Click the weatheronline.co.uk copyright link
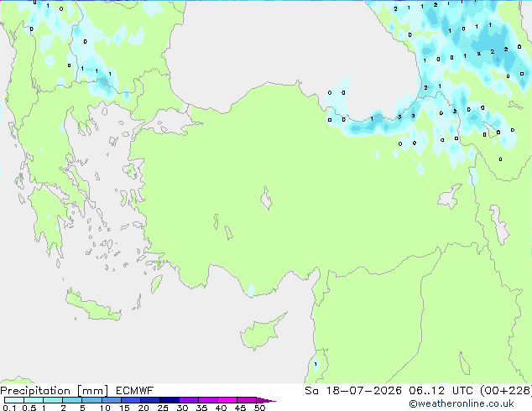 (x=462, y=403)
